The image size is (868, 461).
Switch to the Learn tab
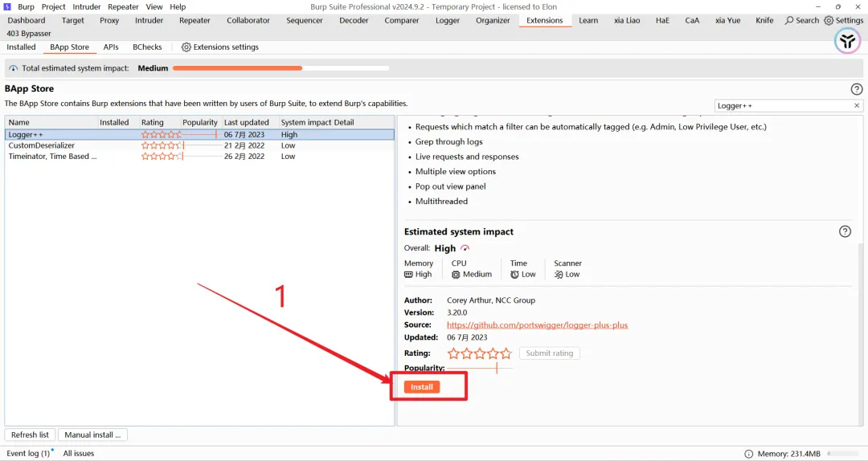(x=588, y=20)
